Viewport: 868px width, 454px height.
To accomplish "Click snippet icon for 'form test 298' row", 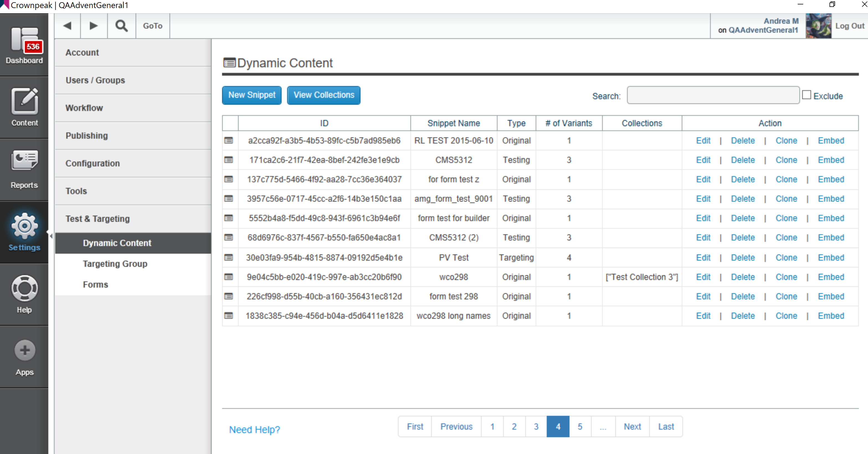I will click(x=229, y=296).
